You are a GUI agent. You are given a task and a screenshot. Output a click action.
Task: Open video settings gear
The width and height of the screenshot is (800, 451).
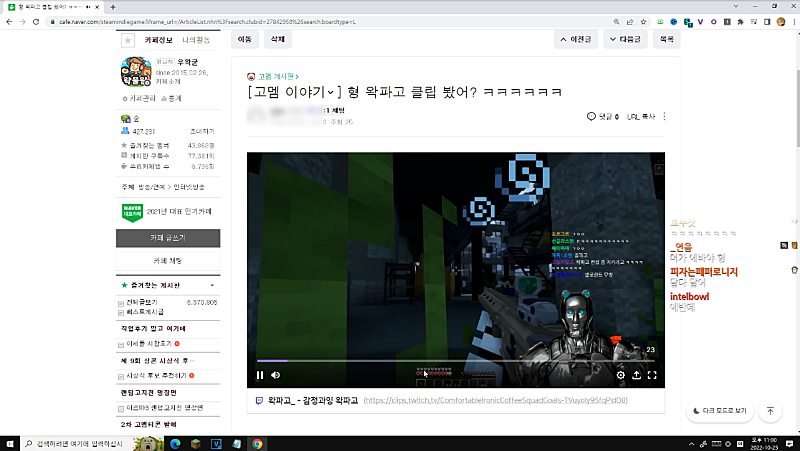620,375
